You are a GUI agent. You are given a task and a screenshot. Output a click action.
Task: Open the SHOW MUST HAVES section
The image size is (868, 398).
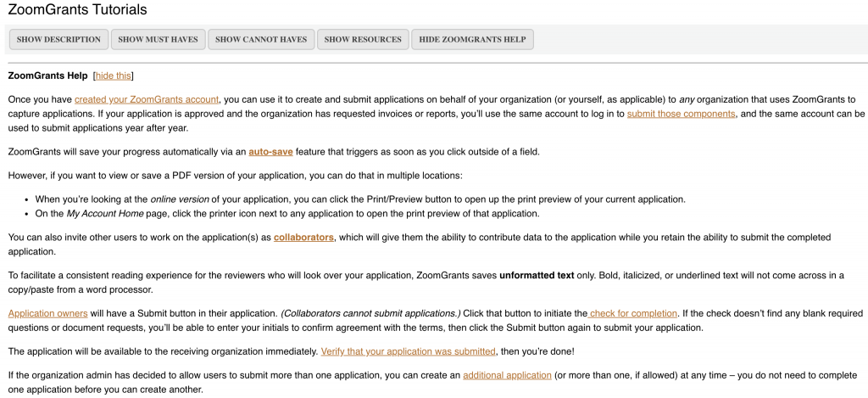pyautogui.click(x=158, y=39)
